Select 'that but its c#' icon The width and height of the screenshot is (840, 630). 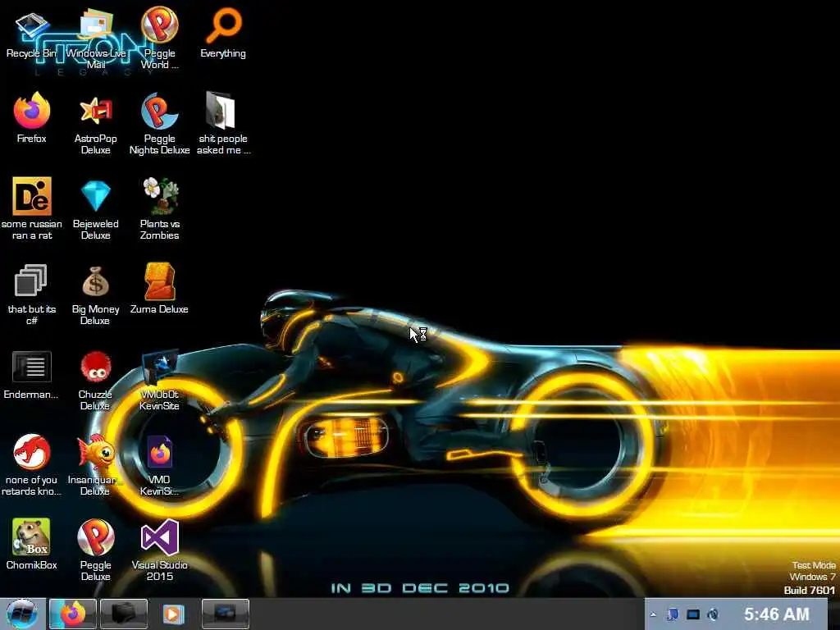[x=30, y=281]
